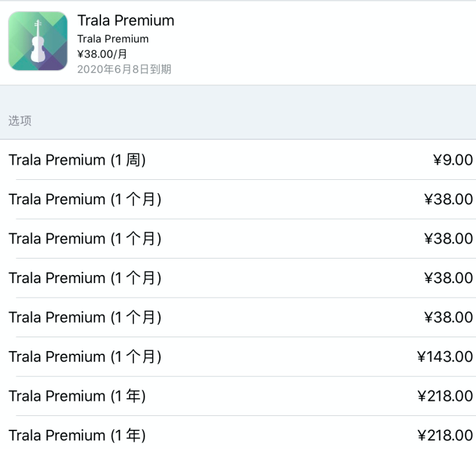Click the first ¥38.00 price in the list
Screen dimensions: 476x449
click(x=448, y=199)
